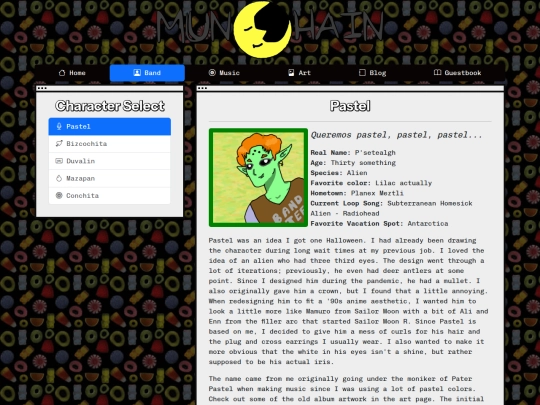Go to the Art page
This screenshot has height=405, width=540.
299,73
